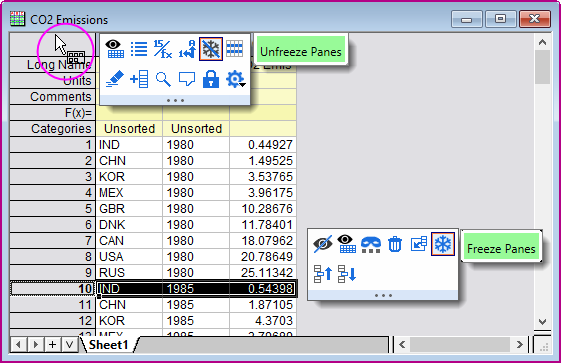This screenshot has height=363, width=561.
Task: Expand the row mini toolbar's three dots
Action: (x=383, y=295)
